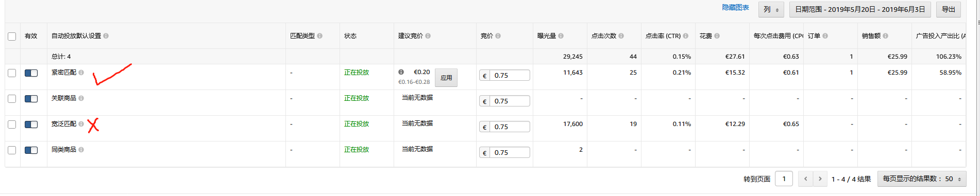Viewport: 980px width, 196px height.
Task: Click the 关联商品 bid input field
Action: point(510,101)
